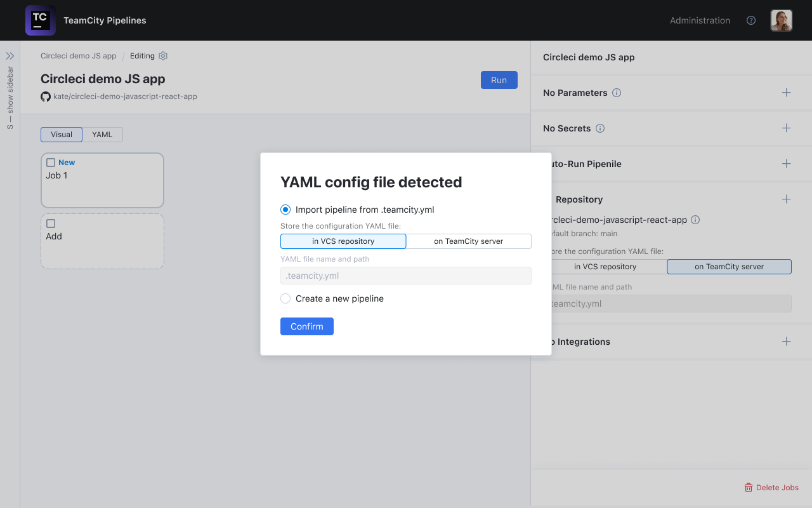Click TeamCity Pipelines title
Screen dimensions: 812x508
tap(105, 20)
